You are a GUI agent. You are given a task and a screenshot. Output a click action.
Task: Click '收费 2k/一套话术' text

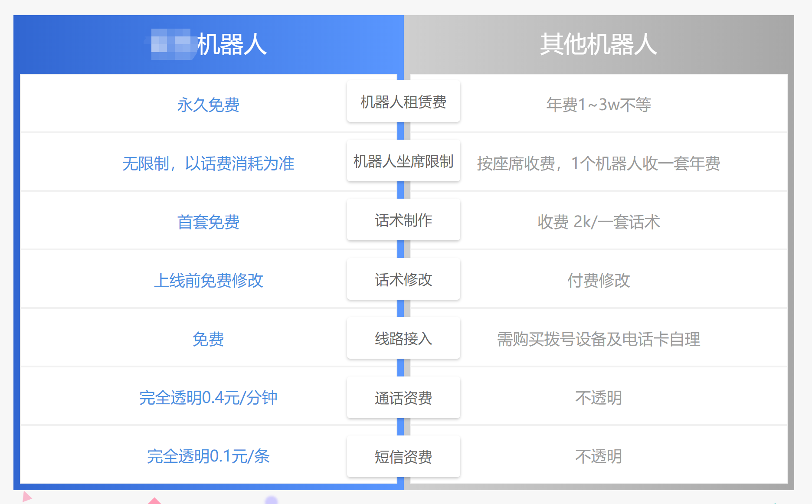(x=599, y=222)
